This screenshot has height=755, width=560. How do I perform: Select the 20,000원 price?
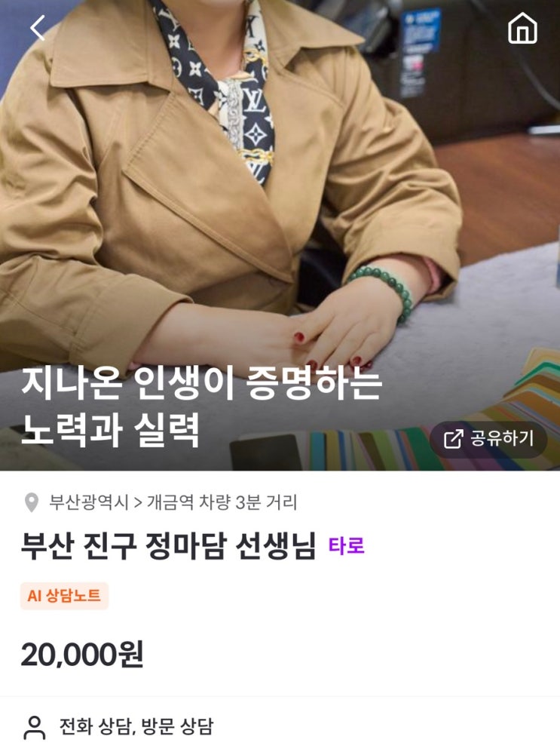(82, 655)
